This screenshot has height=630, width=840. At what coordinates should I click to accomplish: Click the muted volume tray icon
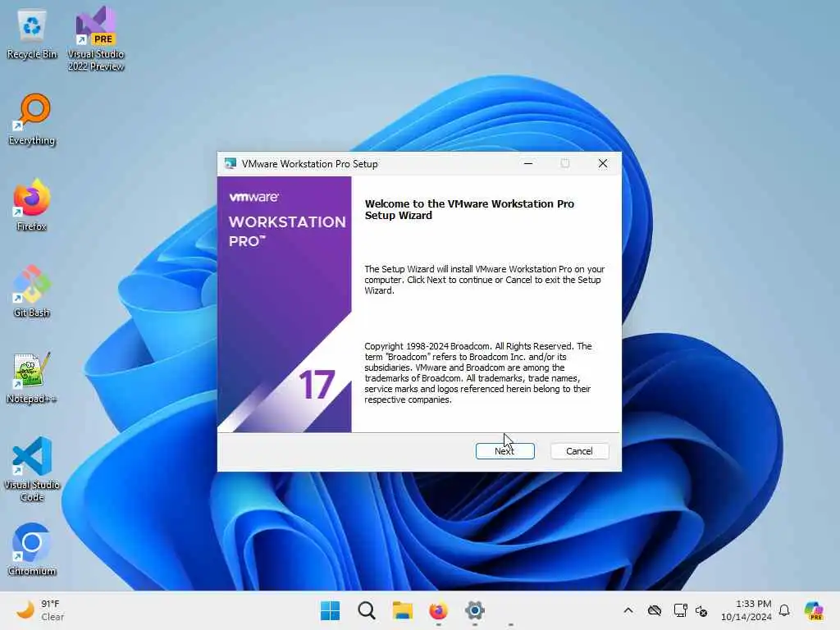pos(701,610)
